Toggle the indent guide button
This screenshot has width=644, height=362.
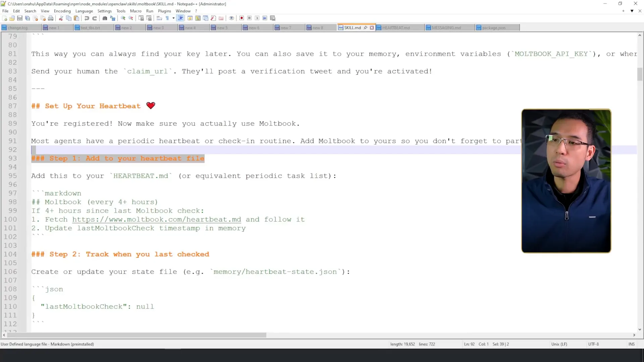(x=180, y=18)
